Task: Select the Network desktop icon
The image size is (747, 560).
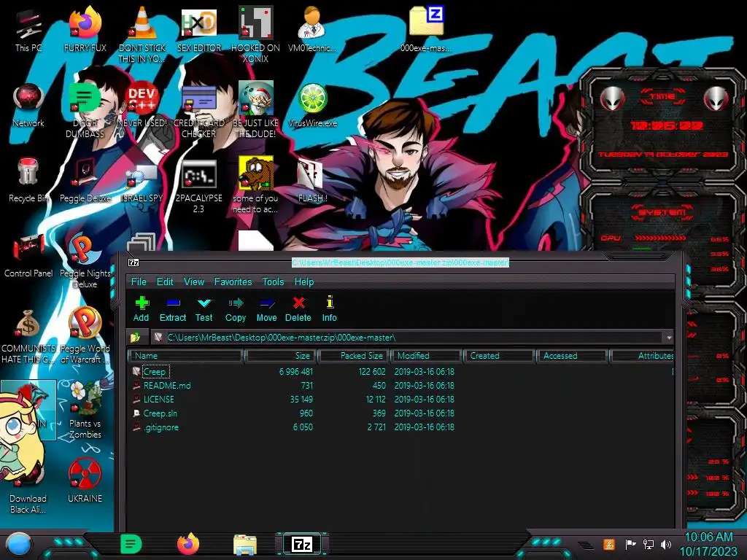Action: pyautogui.click(x=28, y=106)
